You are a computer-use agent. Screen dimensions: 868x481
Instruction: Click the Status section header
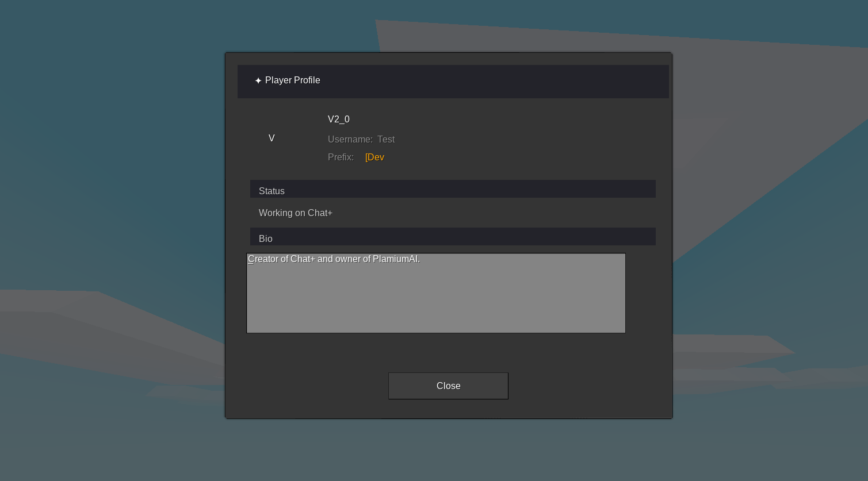pos(272,191)
